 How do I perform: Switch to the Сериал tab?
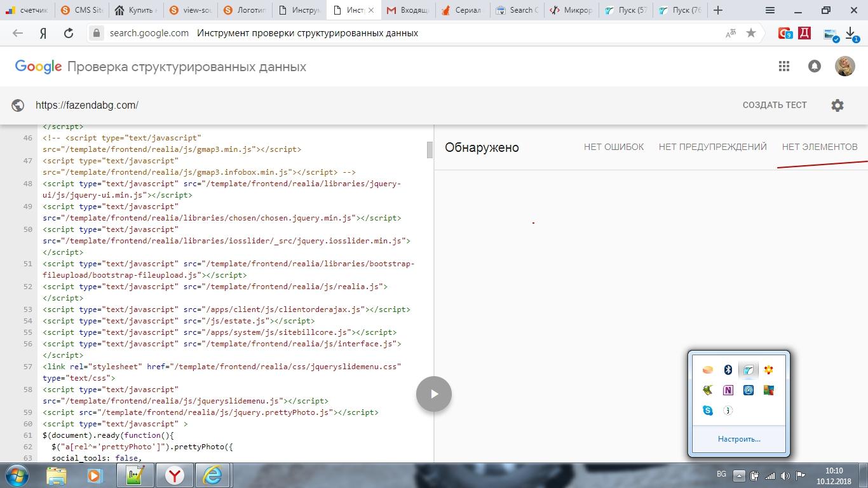[x=464, y=10]
